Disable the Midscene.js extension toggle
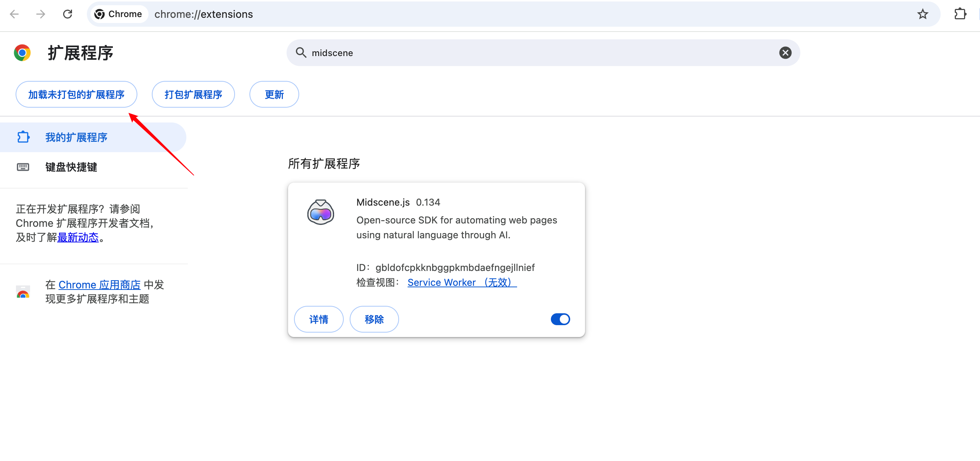The height and width of the screenshot is (461, 980). 560,319
